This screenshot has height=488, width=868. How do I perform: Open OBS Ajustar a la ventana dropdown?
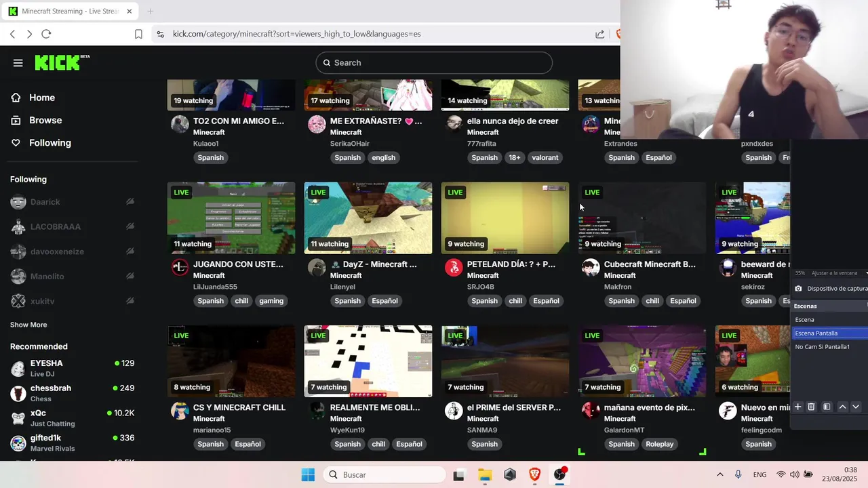pos(838,272)
